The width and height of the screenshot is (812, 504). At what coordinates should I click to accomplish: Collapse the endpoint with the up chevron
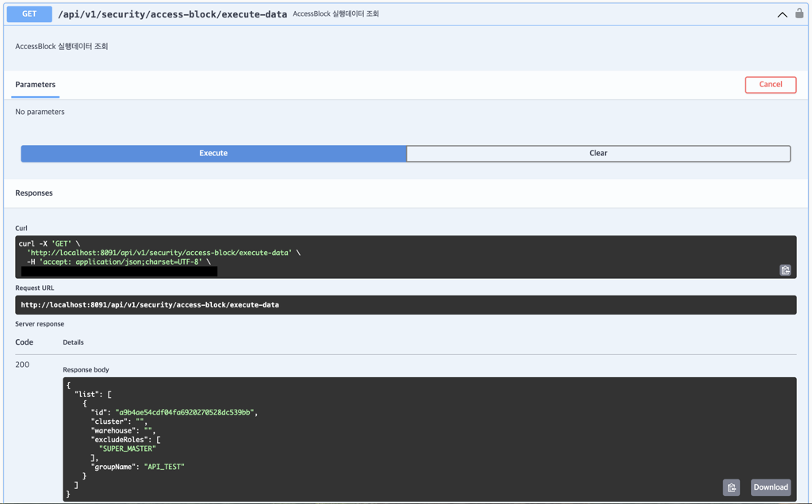point(782,14)
